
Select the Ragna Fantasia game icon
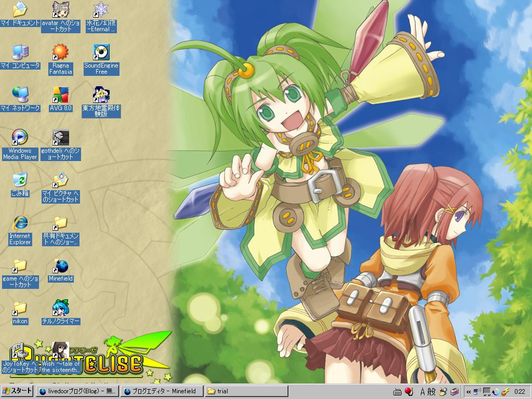click(x=61, y=52)
